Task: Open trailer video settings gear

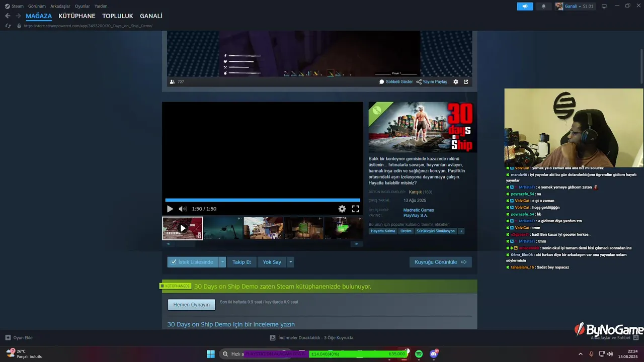Action: [342, 209]
